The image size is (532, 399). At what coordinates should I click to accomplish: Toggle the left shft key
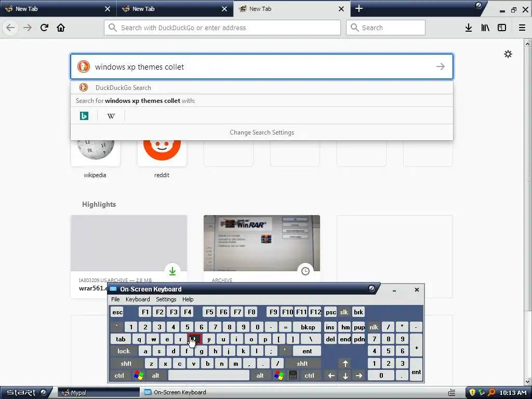click(x=126, y=363)
